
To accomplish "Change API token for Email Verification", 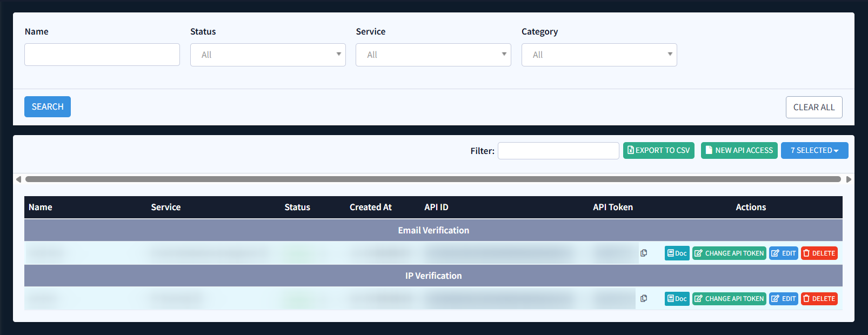I will coord(729,253).
